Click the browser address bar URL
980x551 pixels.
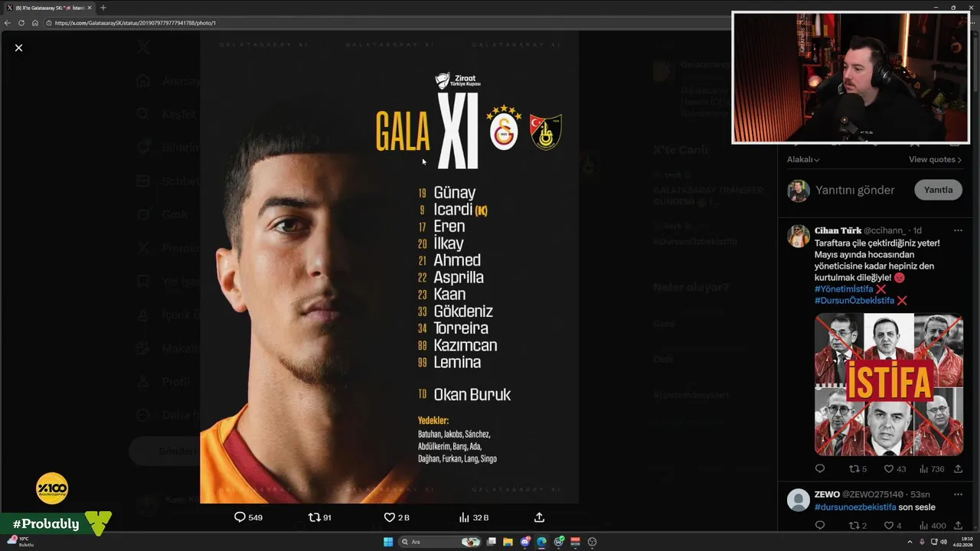136,23
